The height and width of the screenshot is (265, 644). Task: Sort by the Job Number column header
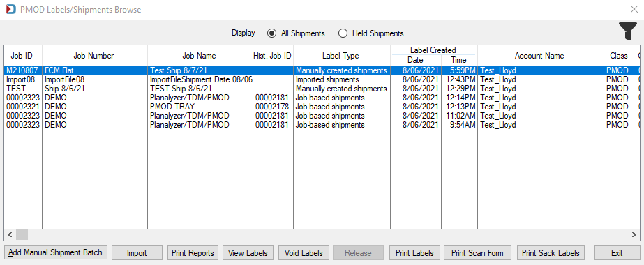click(94, 55)
